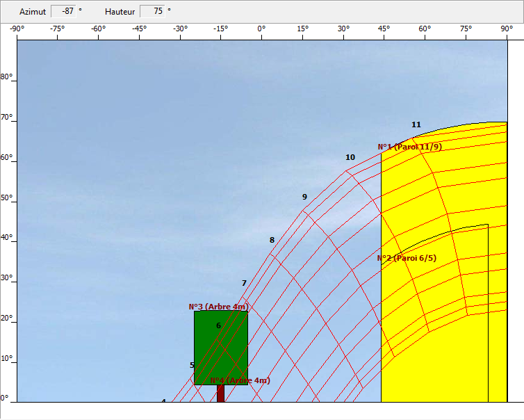Click the Hauteur field label

point(120,12)
